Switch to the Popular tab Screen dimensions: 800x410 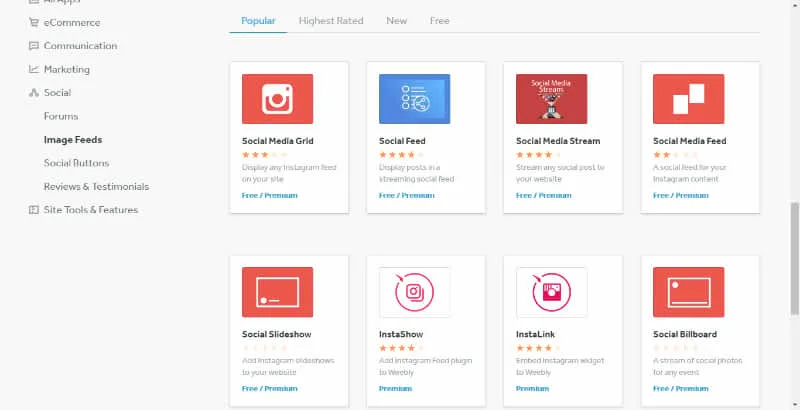tap(258, 21)
